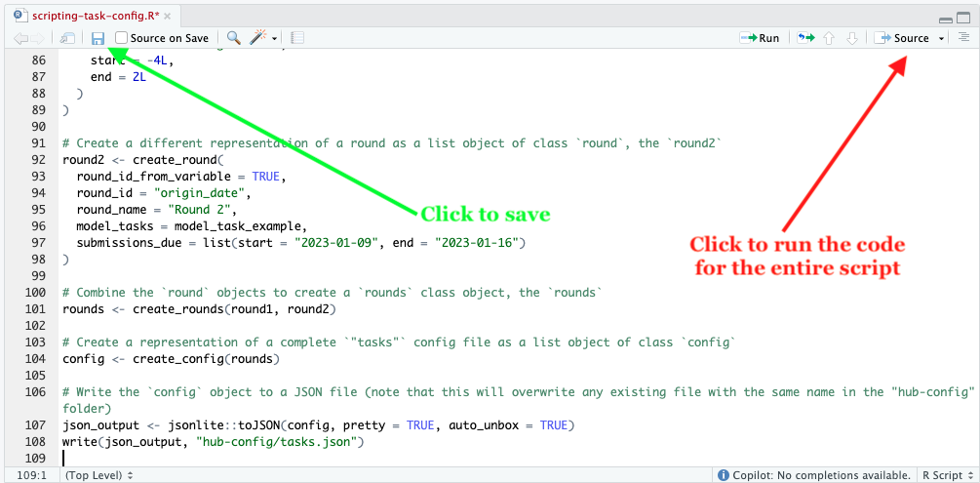
Task: Maximize the source pane
Action: click(963, 19)
